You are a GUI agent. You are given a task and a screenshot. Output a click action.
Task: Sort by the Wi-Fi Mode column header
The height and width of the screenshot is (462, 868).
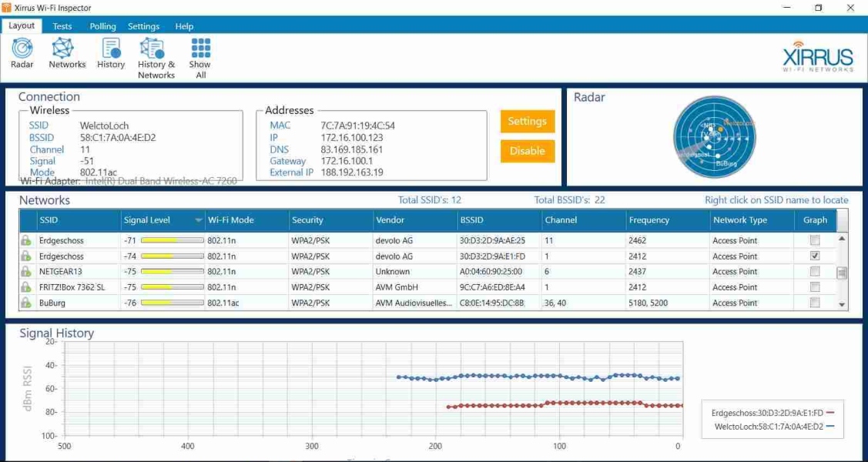point(247,220)
